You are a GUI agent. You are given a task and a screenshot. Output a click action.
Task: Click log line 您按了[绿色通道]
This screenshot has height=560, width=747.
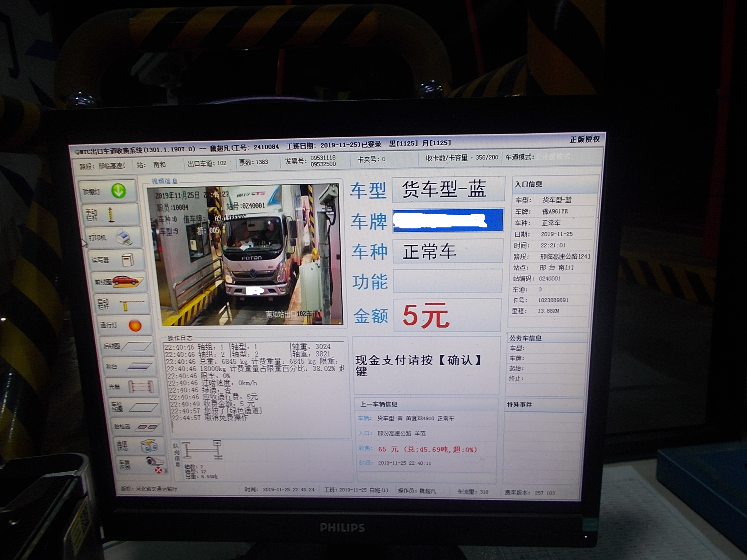[216, 411]
